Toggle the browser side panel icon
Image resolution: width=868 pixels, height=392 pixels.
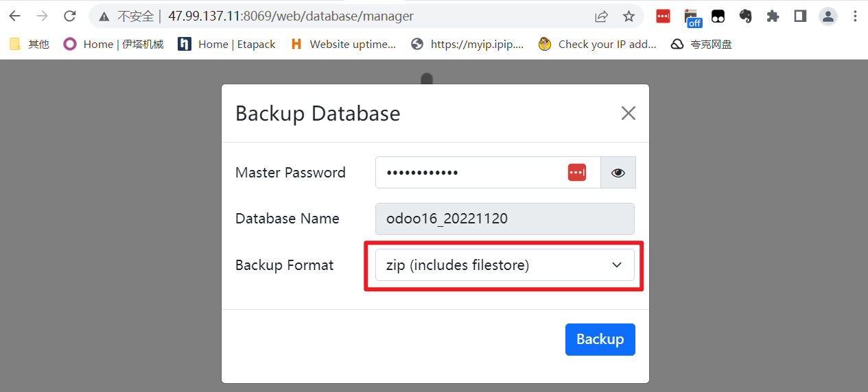tap(800, 16)
